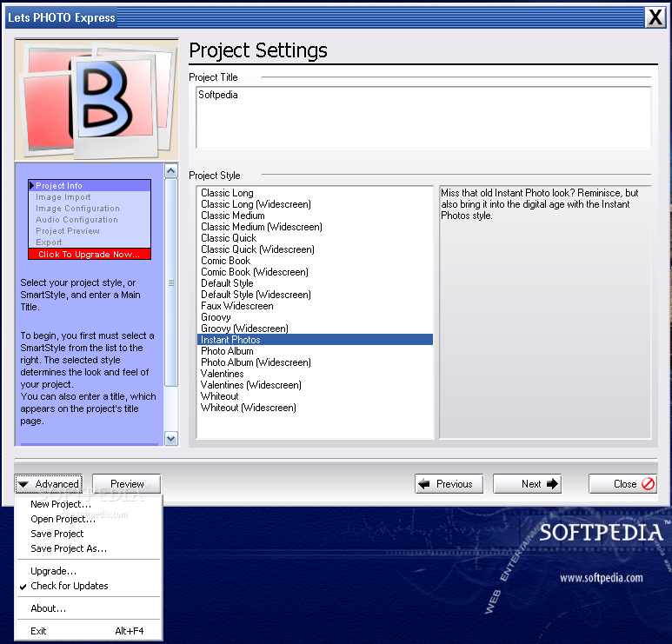Select Valentines style
Viewport: 672px width, 644px height.
pos(315,374)
